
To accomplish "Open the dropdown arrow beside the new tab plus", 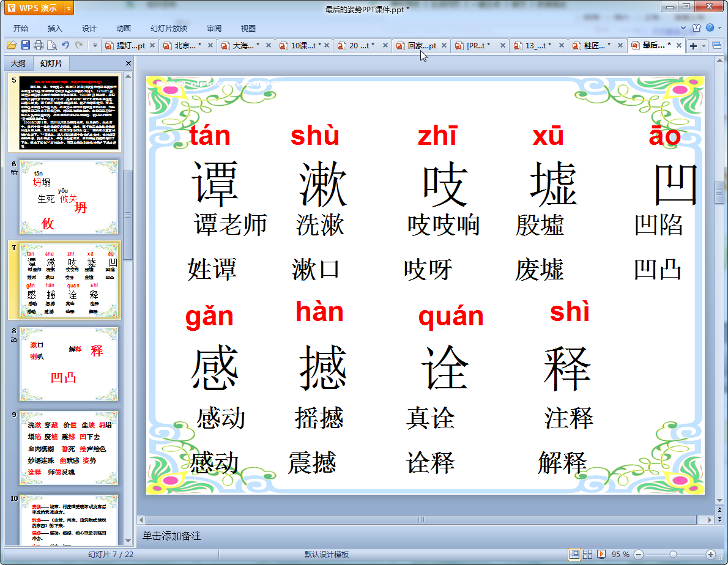I will [x=704, y=45].
